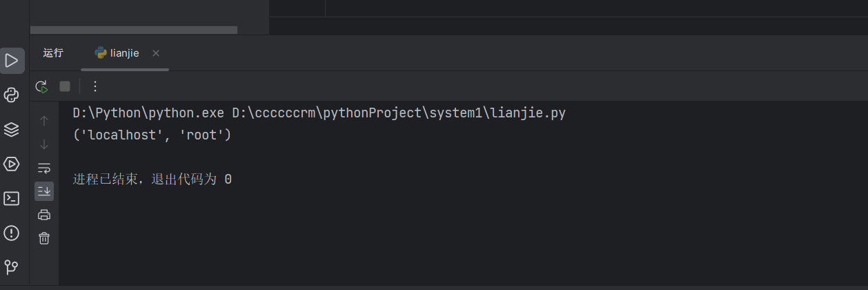This screenshot has height=290, width=868.
Task: Open the three-dot more options menu
Action: click(x=95, y=86)
